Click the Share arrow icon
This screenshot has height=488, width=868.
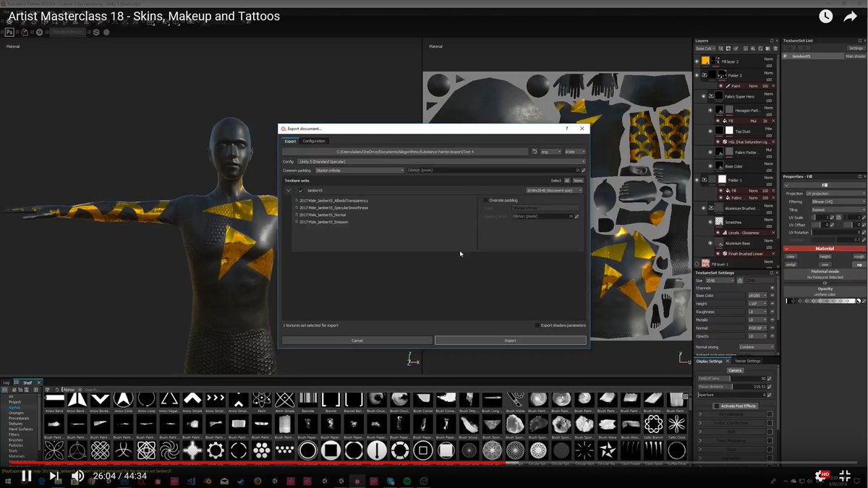coord(850,17)
